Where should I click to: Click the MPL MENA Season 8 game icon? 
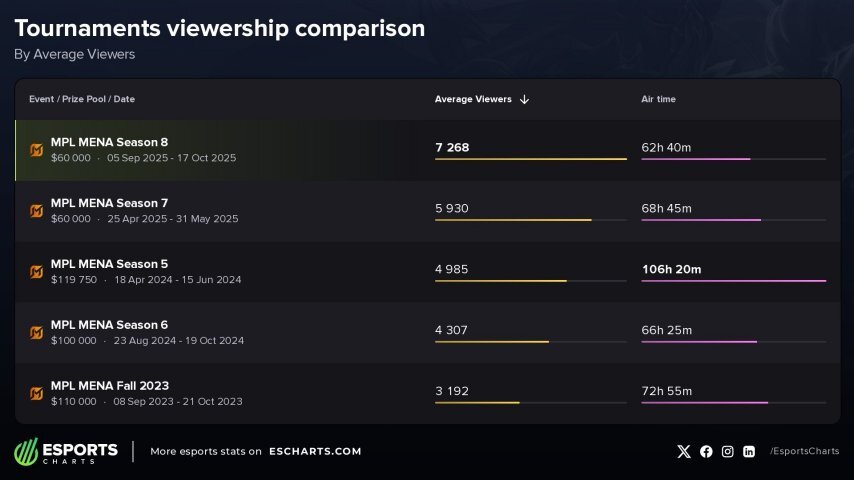click(x=37, y=150)
